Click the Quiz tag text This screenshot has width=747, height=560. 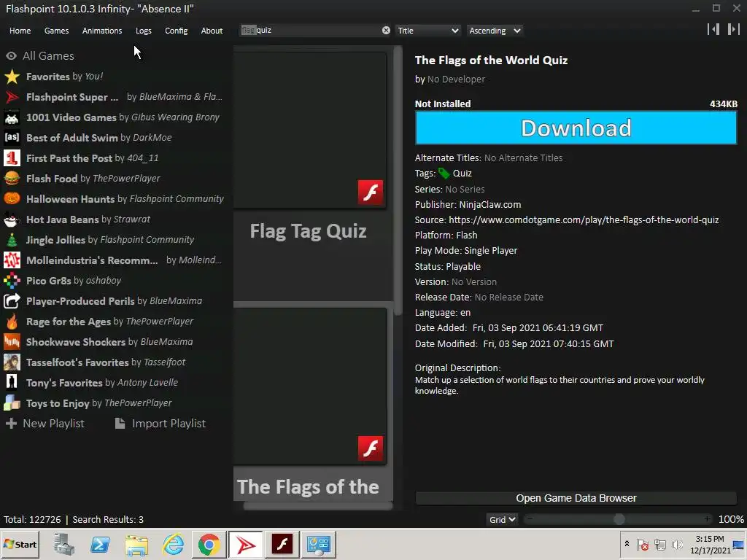point(462,174)
